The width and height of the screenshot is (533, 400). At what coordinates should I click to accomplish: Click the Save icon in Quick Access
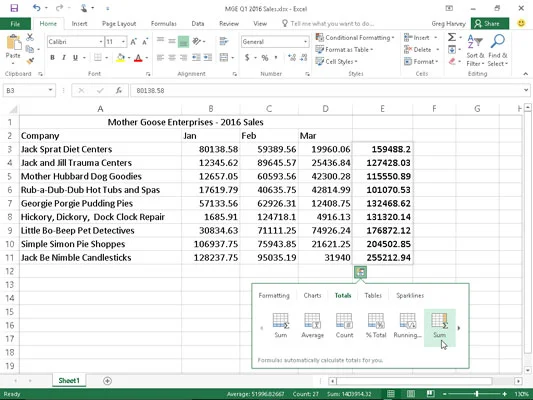[x=14, y=8]
